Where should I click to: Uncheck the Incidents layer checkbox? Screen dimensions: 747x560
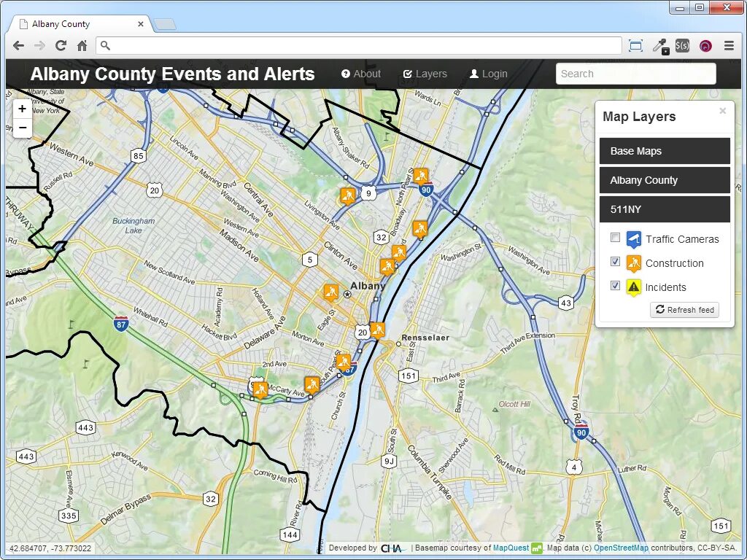tap(615, 285)
